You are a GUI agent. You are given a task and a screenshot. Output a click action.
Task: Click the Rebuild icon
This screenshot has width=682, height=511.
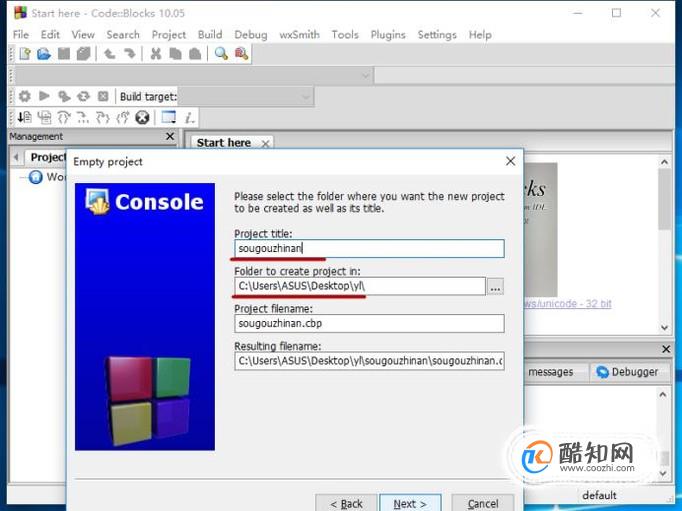tap(84, 96)
